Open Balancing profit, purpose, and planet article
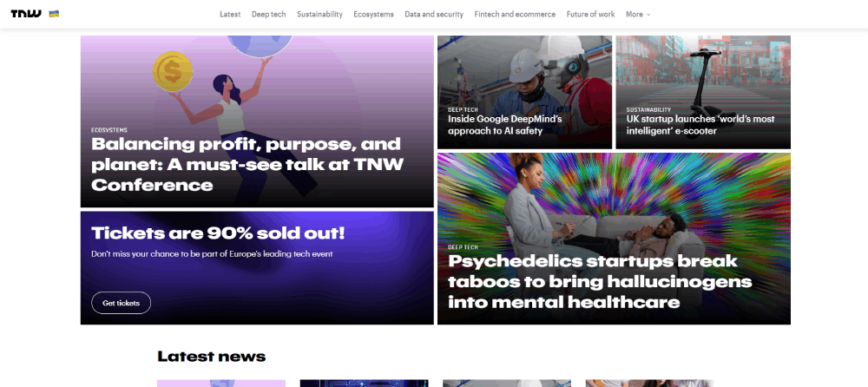The image size is (868, 387). (247, 165)
